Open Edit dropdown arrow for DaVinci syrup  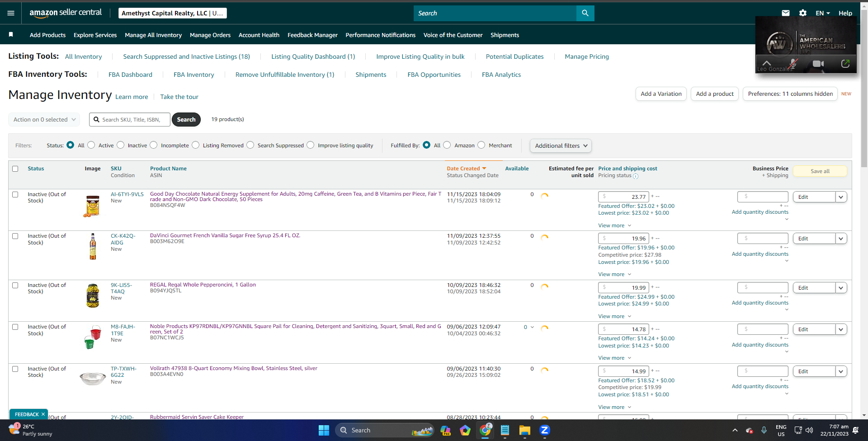(x=841, y=239)
